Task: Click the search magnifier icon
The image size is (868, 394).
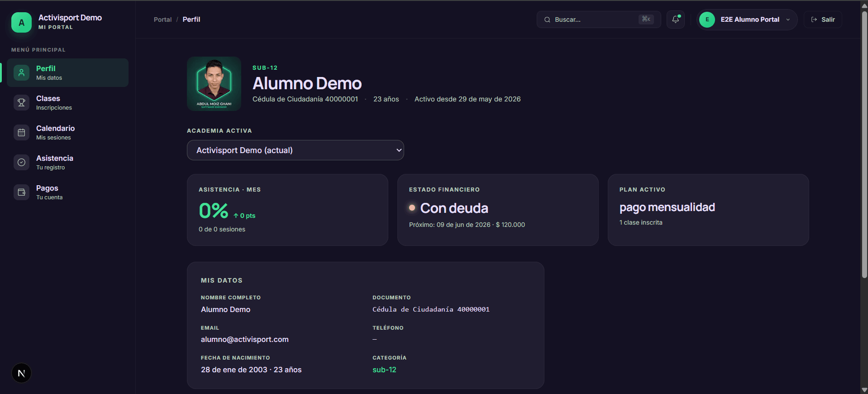Action: pyautogui.click(x=547, y=19)
